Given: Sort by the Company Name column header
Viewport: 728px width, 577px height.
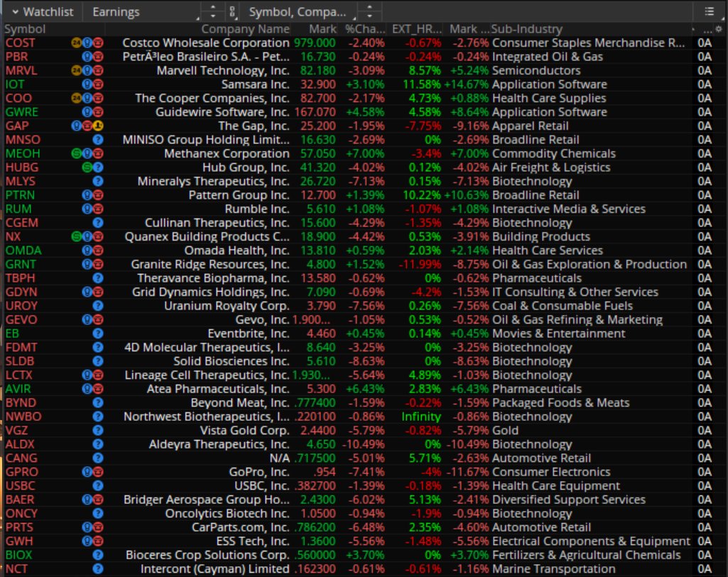Looking at the screenshot, I should coord(245,29).
